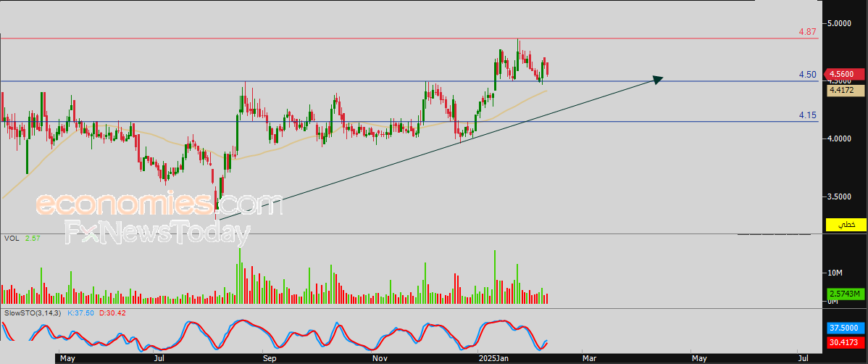Select the red 4.5600 current price tag

[x=845, y=74]
